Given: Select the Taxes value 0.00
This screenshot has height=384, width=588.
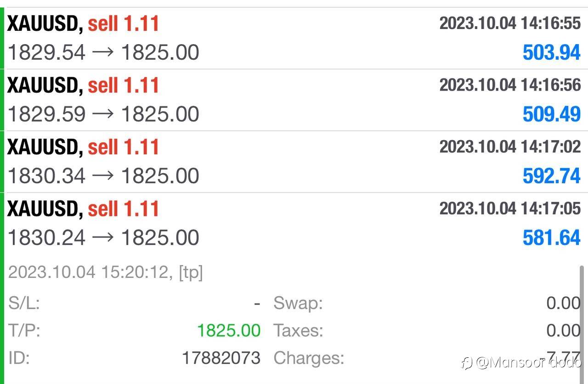Looking at the screenshot, I should [563, 330].
